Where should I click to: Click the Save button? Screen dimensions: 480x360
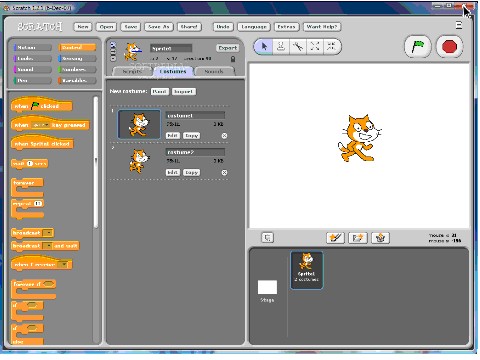tap(130, 27)
